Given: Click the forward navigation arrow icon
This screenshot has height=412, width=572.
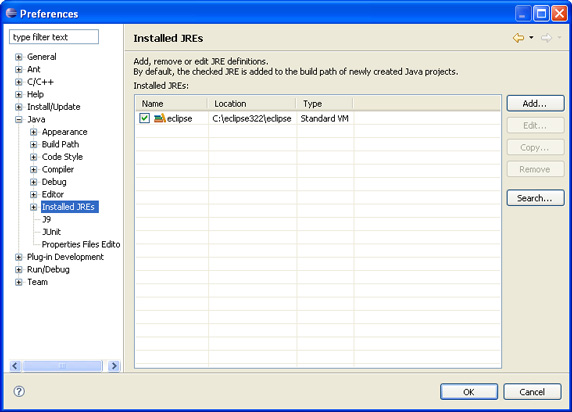Looking at the screenshot, I should pos(546,38).
